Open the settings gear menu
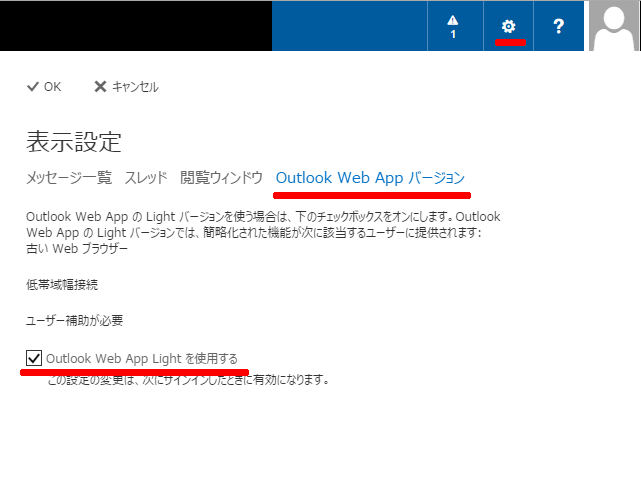Viewport: 641px width, 503px height. tap(508, 26)
